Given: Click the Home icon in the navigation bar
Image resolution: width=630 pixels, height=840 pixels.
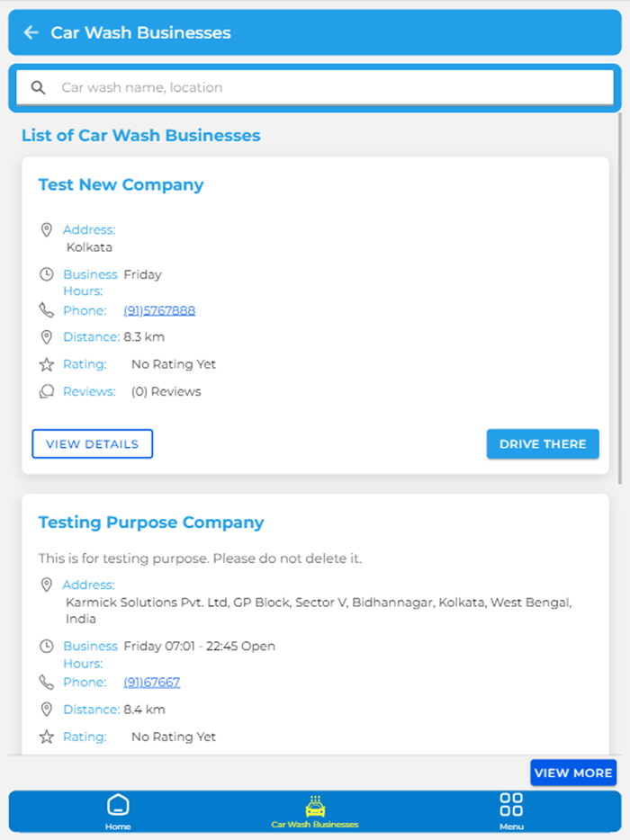Looking at the screenshot, I should pyautogui.click(x=118, y=805).
